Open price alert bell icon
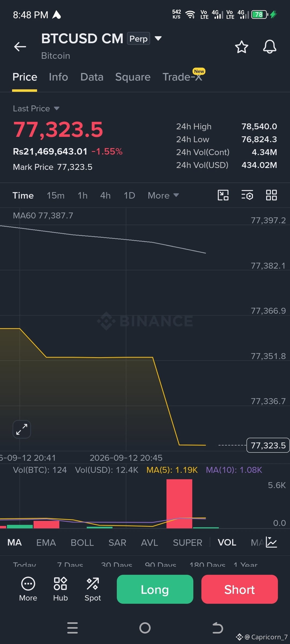 coord(270,47)
